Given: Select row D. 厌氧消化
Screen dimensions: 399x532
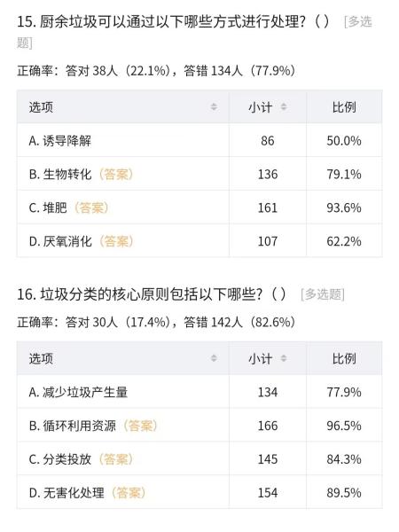Looking at the screenshot, I should click(199, 241).
